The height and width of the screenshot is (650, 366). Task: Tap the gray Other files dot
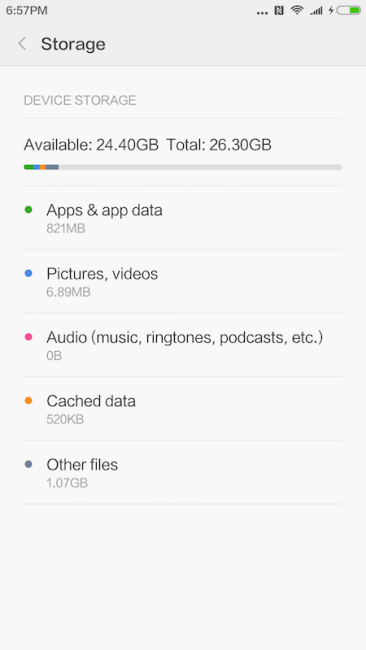[28, 464]
